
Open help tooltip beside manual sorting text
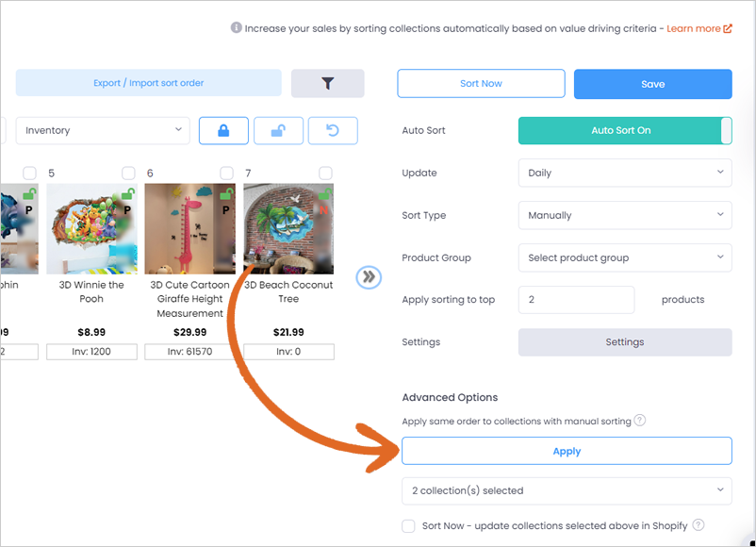pyautogui.click(x=639, y=420)
